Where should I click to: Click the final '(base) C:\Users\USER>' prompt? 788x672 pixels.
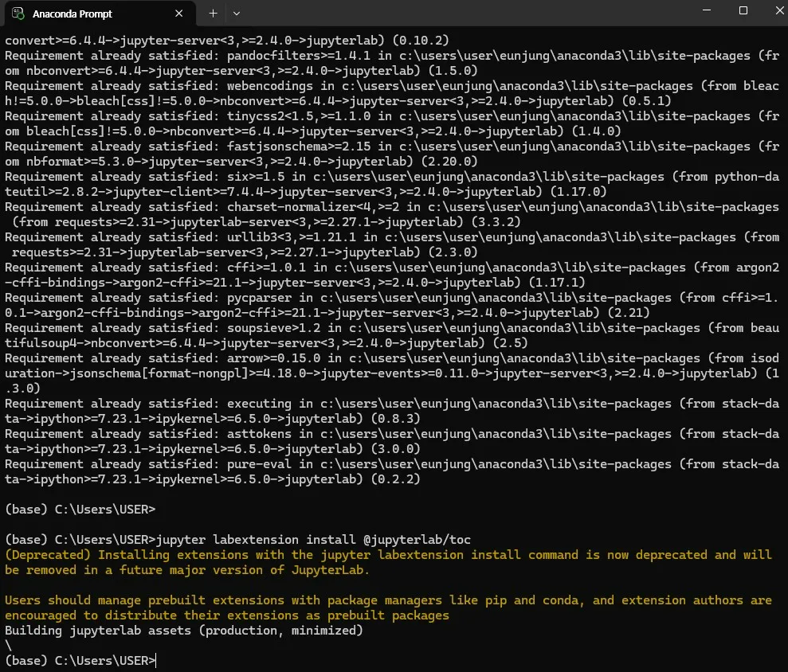tap(80, 661)
